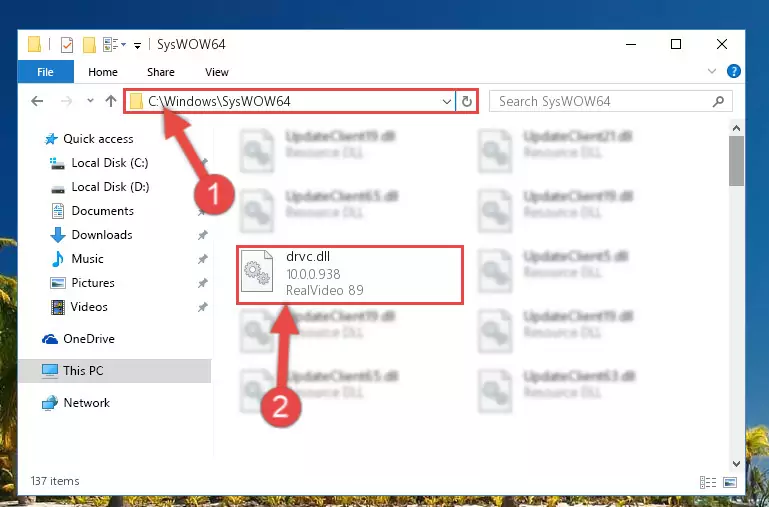Open the Customize Quick Access Toolbar arrow

tap(138, 46)
